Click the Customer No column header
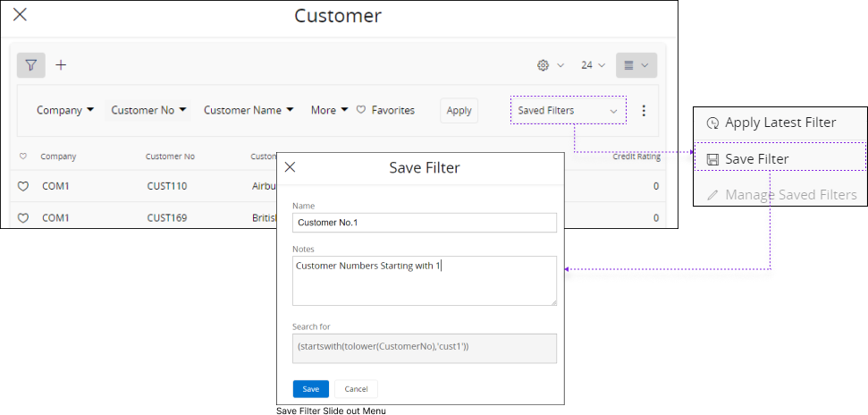 170,157
